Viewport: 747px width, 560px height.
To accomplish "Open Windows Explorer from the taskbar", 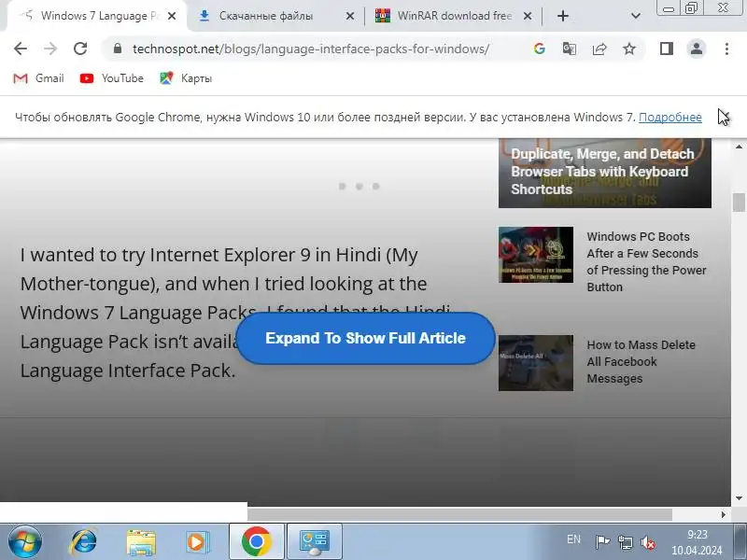I will [141, 542].
